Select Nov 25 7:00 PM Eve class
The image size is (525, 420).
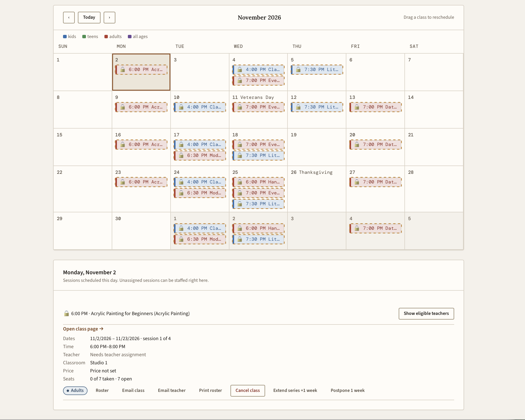coord(258,193)
